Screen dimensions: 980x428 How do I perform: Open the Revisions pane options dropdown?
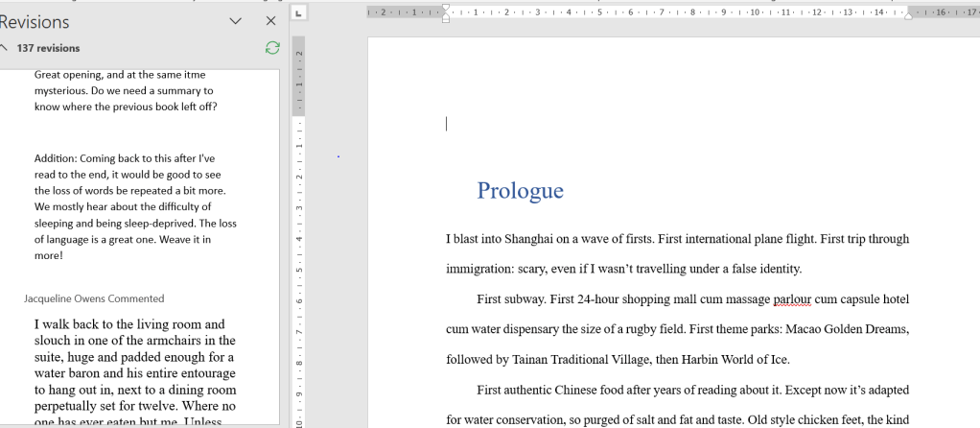click(x=236, y=21)
